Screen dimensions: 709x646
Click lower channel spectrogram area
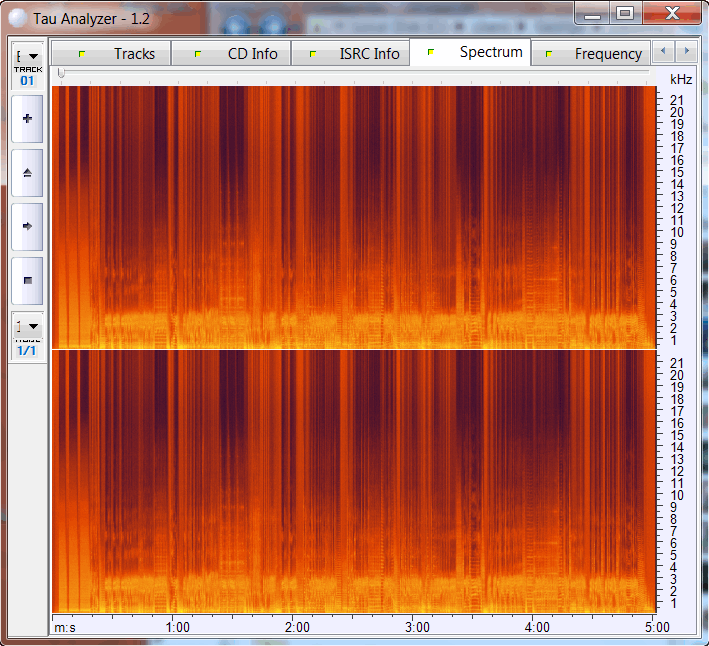coord(350,480)
